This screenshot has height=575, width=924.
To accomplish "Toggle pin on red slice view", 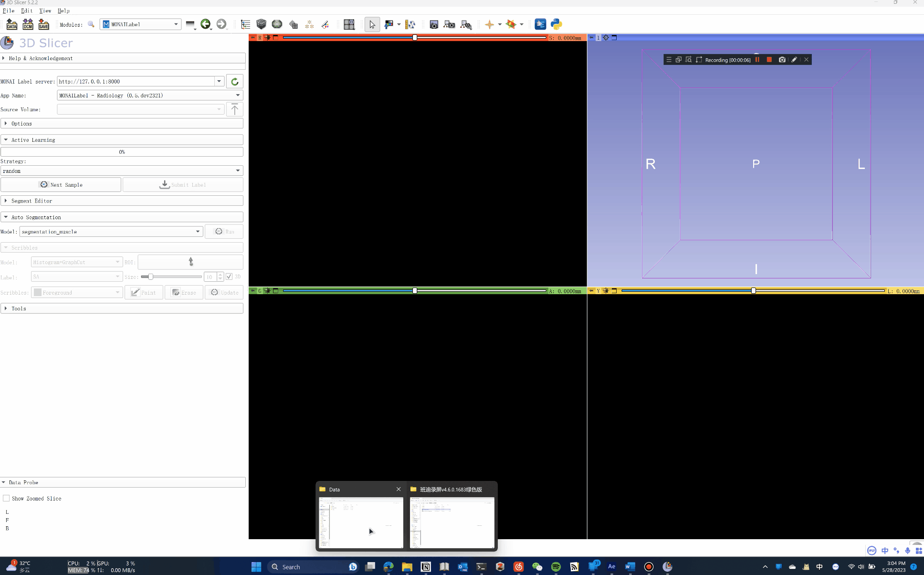I will pyautogui.click(x=253, y=38).
